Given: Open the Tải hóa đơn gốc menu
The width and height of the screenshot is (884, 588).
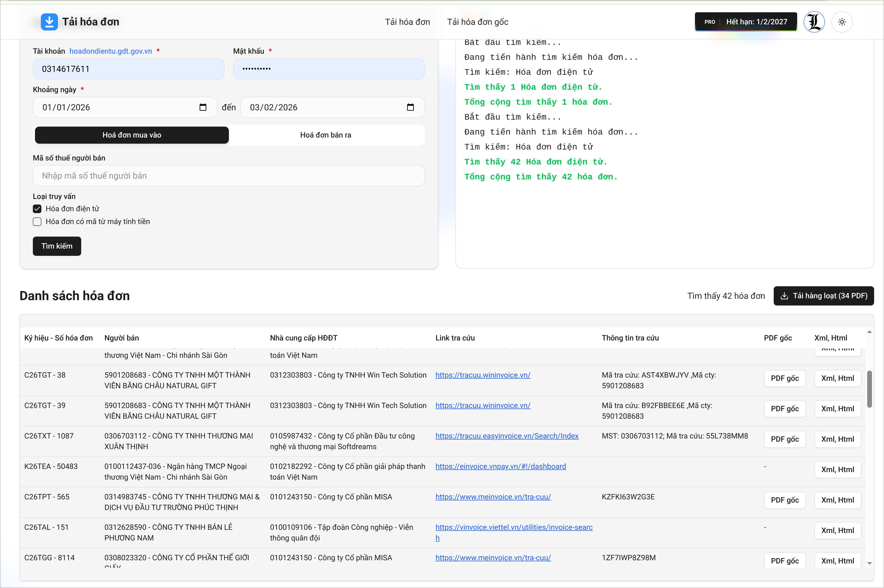Looking at the screenshot, I should pyautogui.click(x=478, y=22).
